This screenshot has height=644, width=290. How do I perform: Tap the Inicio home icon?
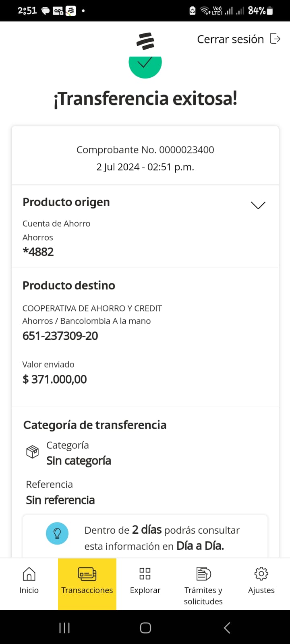click(29, 574)
